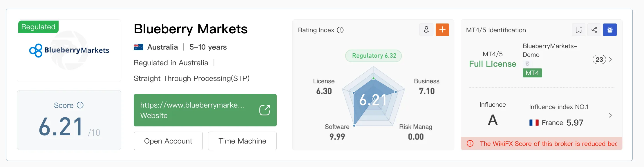Click the blue alert bell icon
644x167 pixels.
[x=610, y=30]
